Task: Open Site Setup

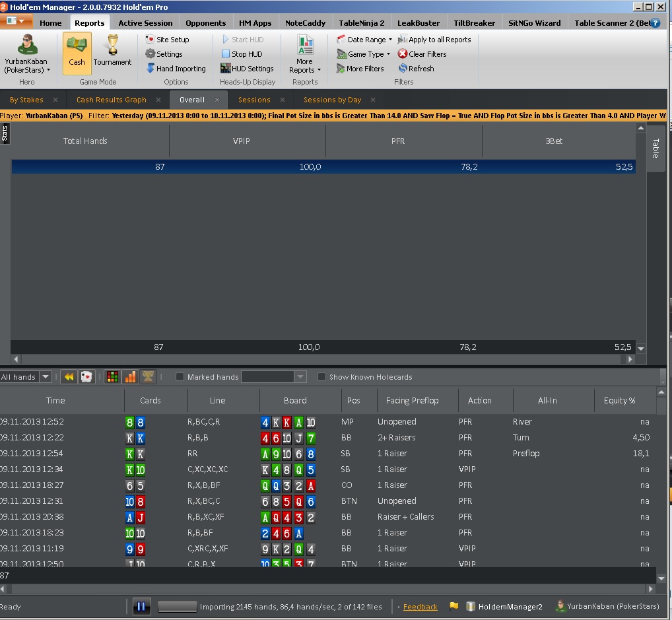Action: click(x=168, y=40)
